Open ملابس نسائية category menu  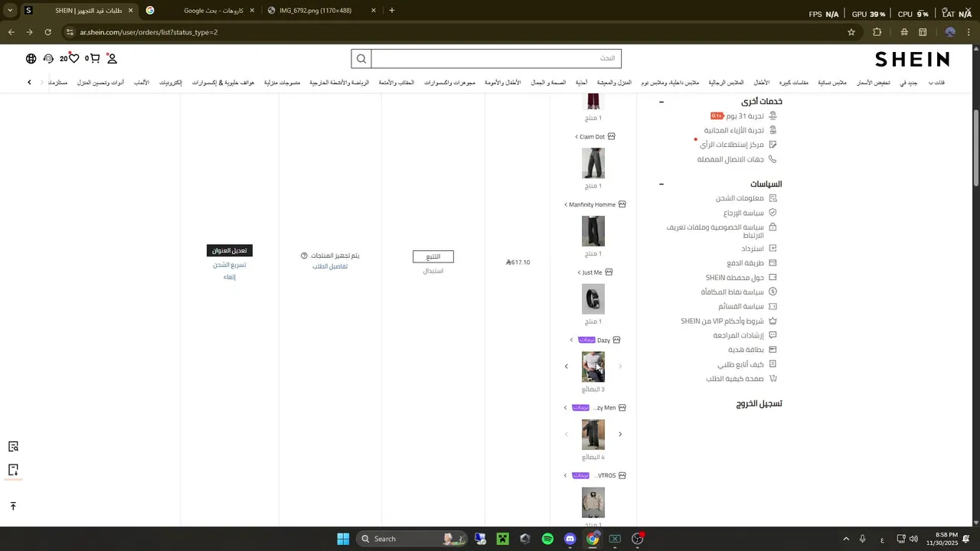[x=832, y=83]
